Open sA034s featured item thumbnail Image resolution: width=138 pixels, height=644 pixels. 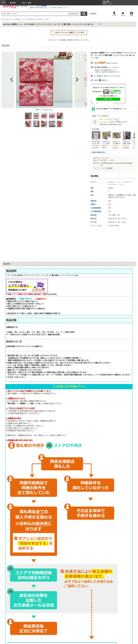pos(117,135)
